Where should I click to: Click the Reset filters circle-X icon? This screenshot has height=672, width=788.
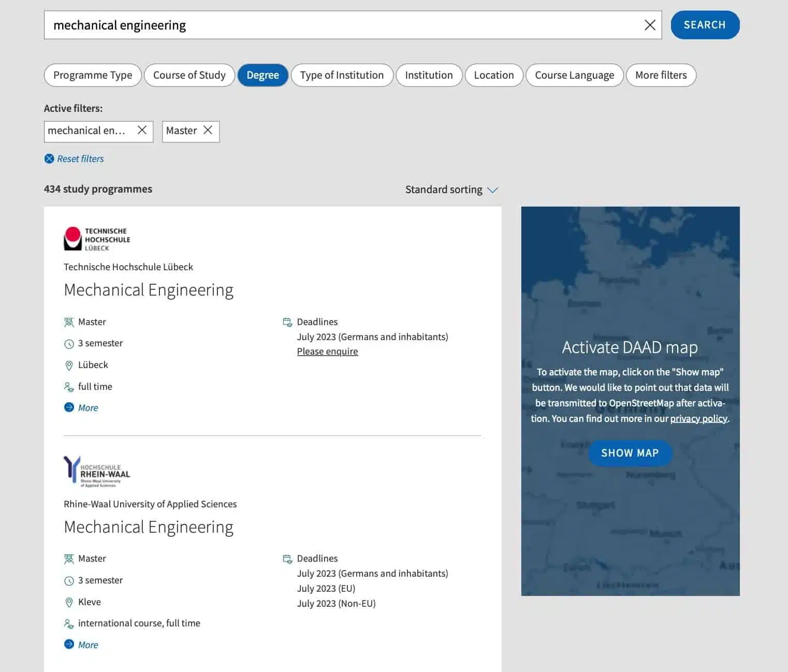49,159
